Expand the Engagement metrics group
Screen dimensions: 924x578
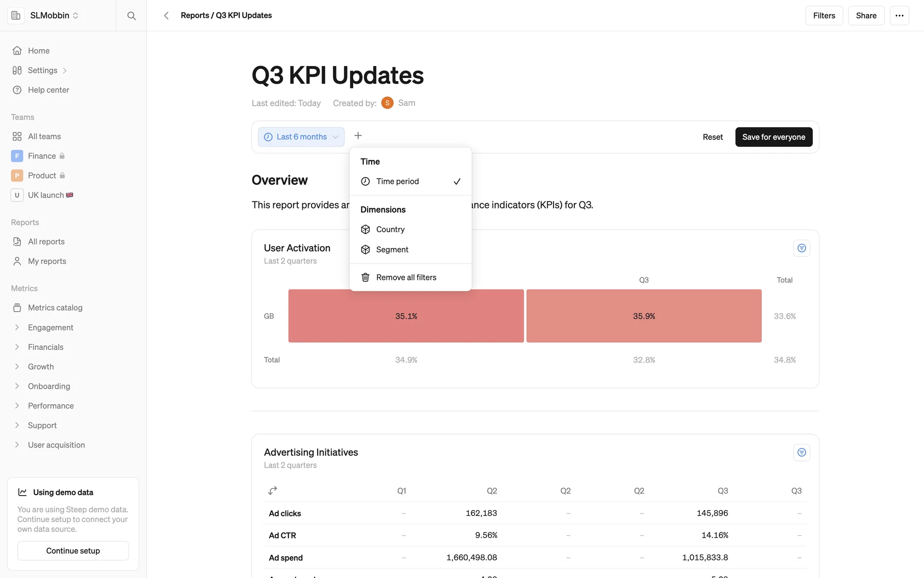[x=50, y=328]
